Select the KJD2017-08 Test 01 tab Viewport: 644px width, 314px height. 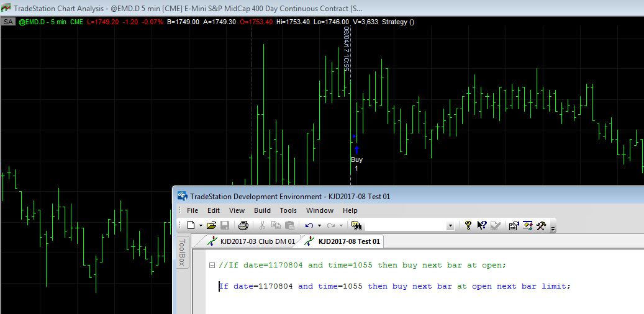tap(343, 241)
